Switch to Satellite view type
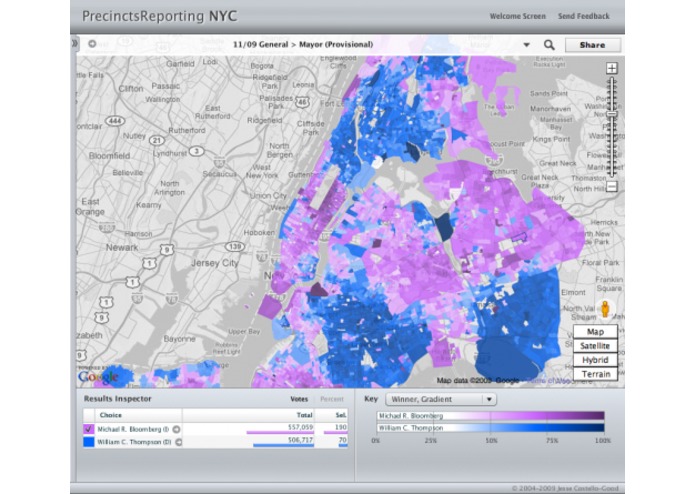Screen dimensions: 695x494 595,346
